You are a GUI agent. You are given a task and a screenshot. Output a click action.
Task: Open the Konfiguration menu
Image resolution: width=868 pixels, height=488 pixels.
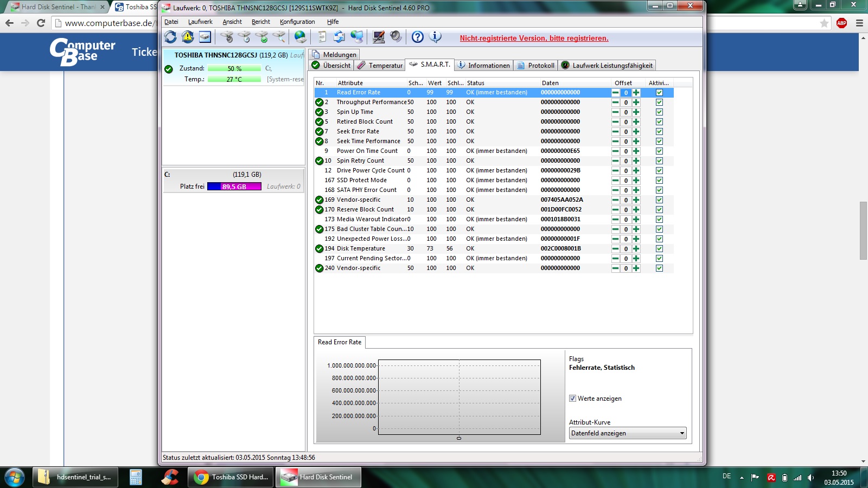point(297,22)
